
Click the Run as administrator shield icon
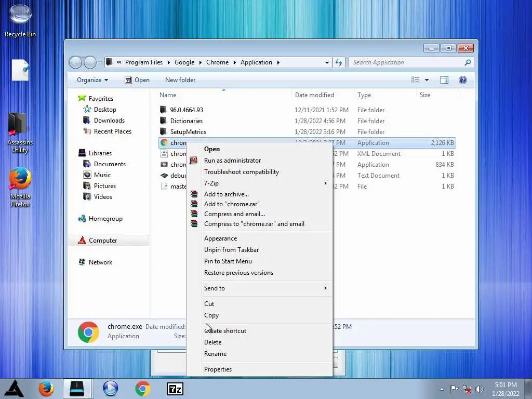tap(194, 161)
